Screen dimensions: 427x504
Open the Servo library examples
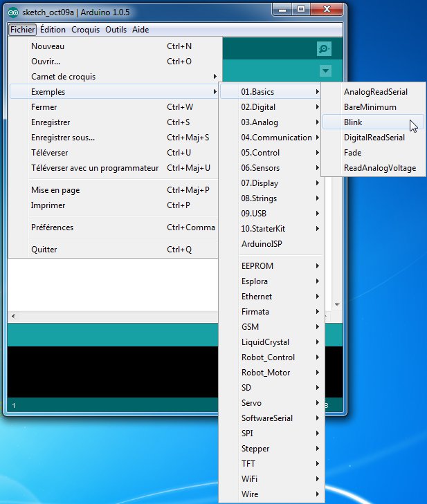tap(251, 403)
